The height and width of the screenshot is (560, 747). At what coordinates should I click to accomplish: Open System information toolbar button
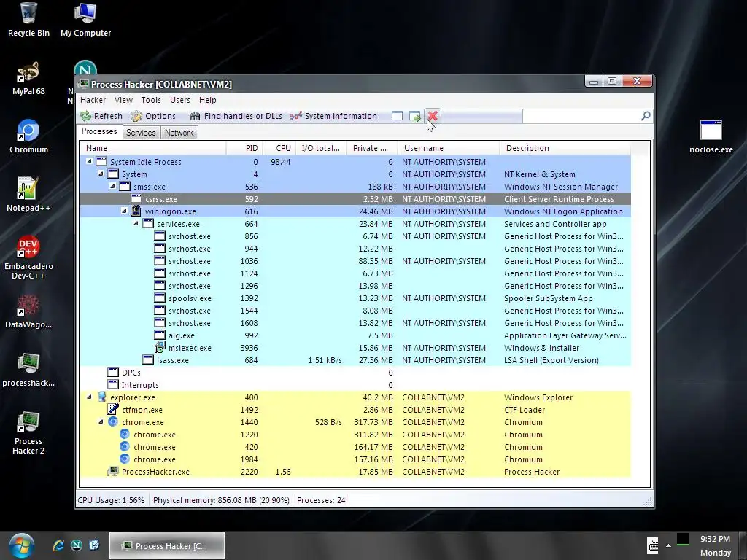(333, 116)
